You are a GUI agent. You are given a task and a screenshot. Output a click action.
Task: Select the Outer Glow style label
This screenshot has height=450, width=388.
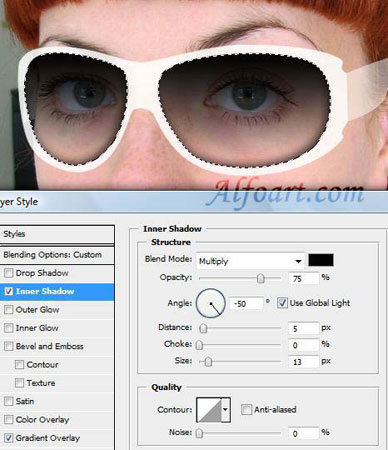tap(37, 310)
